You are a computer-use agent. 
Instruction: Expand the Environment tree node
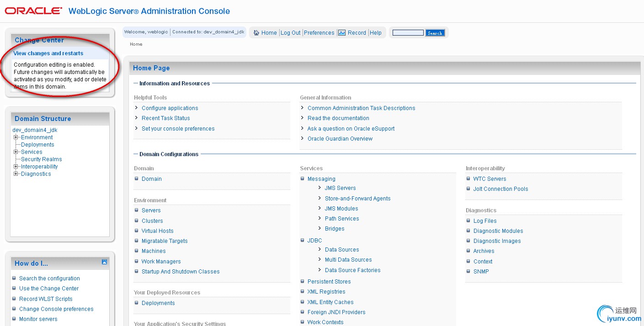point(16,137)
